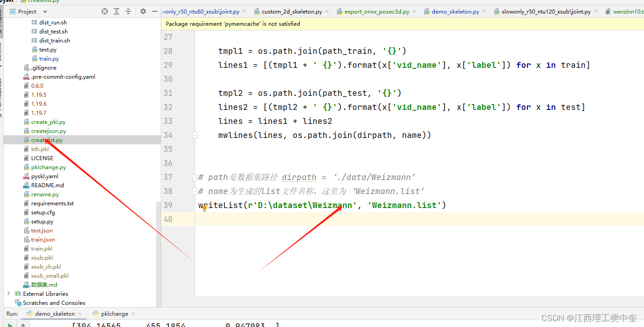The height and width of the screenshot is (327, 644).
Task: Select createjson.py file
Action: (48, 131)
